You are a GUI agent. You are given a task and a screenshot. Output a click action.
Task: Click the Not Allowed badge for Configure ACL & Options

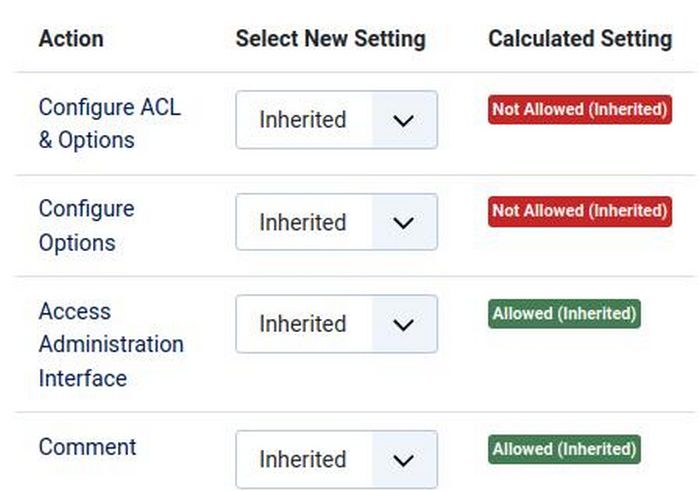click(x=579, y=109)
